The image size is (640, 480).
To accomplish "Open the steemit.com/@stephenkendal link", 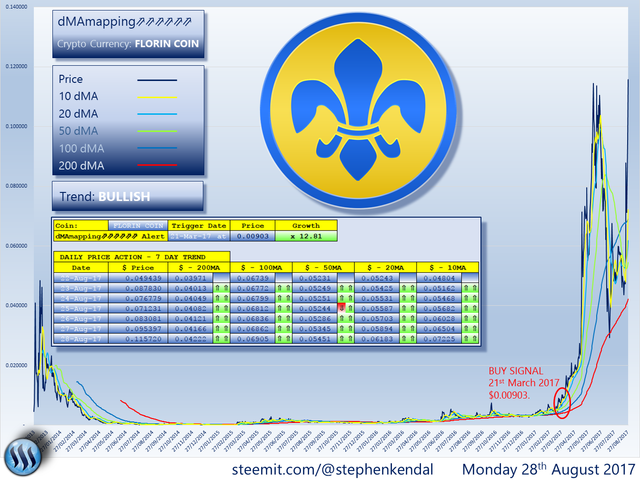I will (332, 469).
